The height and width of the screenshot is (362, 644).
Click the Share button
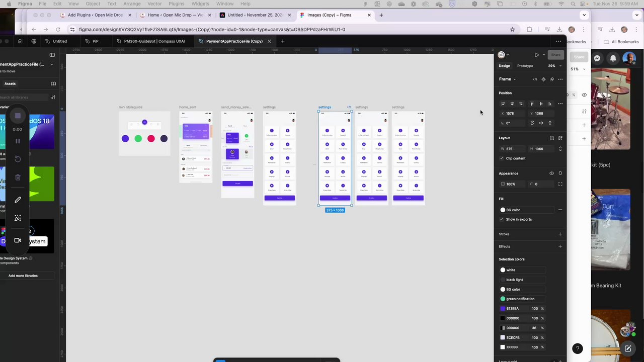(555, 55)
